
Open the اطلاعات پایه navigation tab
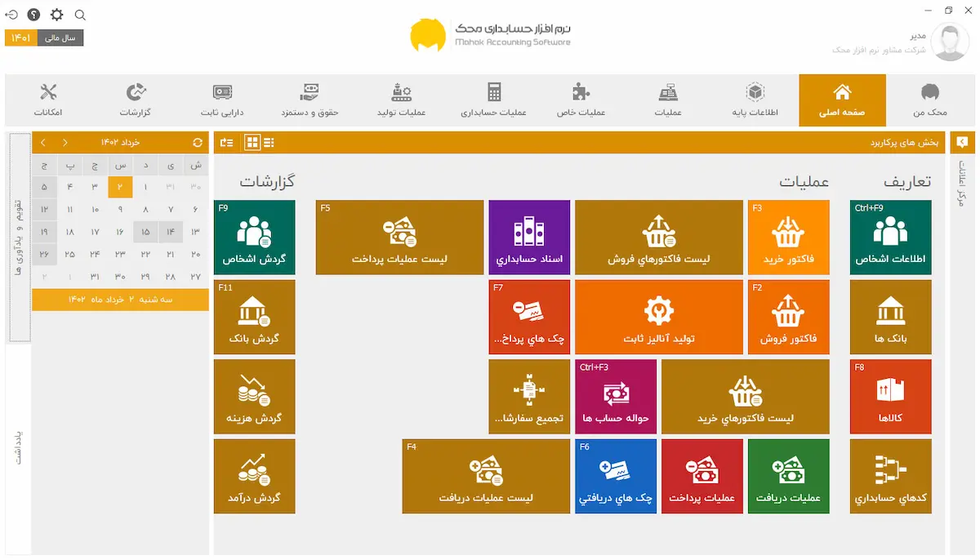(x=755, y=100)
